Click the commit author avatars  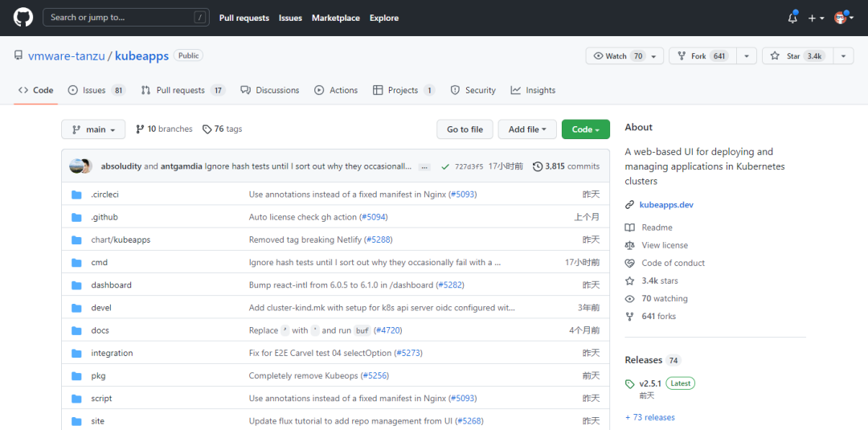click(81, 166)
